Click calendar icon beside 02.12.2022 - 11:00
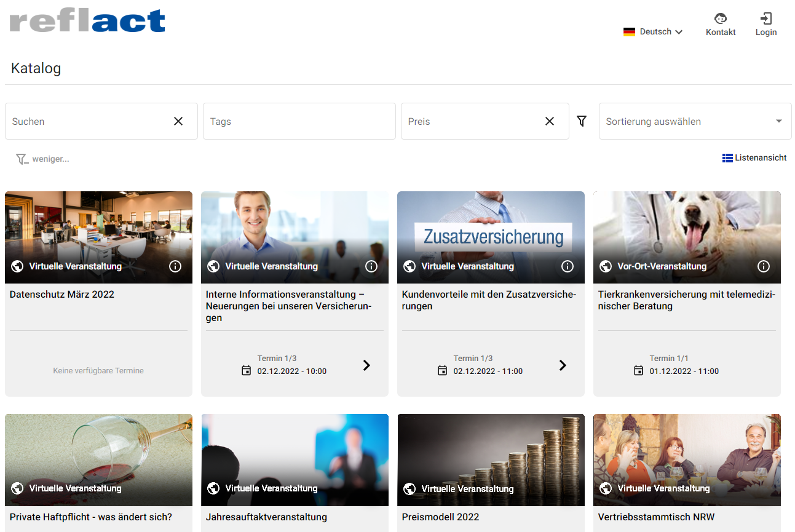Screen dimensions: 795x532 tap(443, 371)
